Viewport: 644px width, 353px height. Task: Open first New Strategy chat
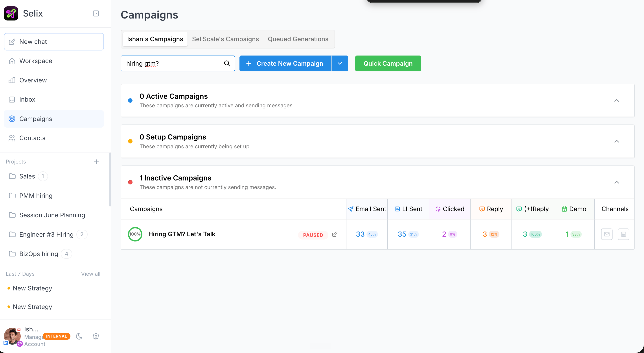click(33, 288)
